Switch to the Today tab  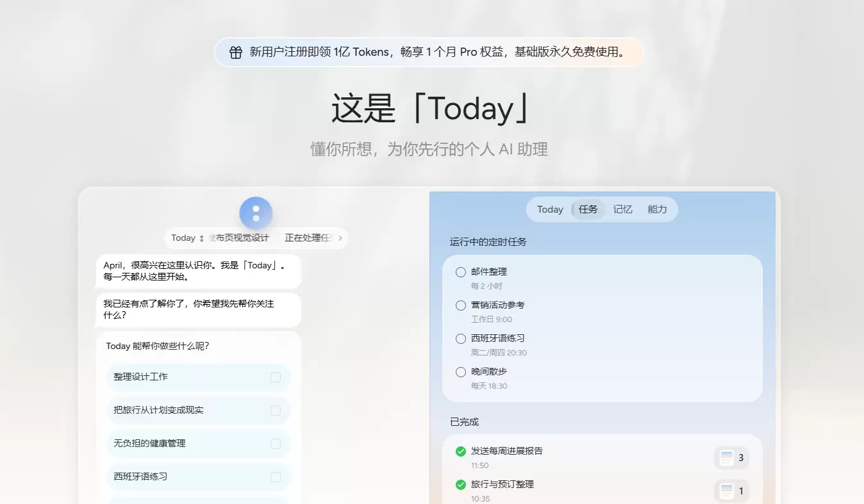point(550,209)
